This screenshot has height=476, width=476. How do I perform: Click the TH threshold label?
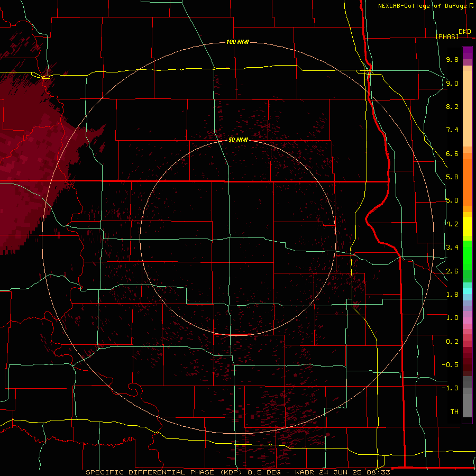[x=454, y=412]
